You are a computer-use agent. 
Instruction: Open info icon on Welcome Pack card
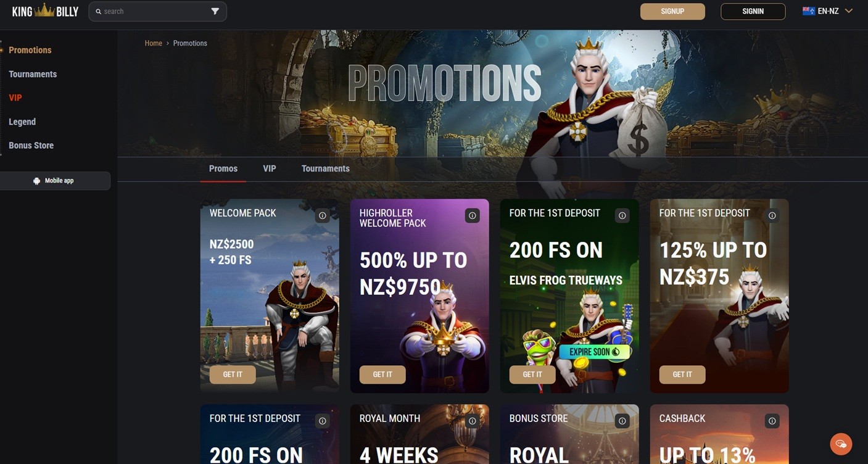[x=322, y=215]
